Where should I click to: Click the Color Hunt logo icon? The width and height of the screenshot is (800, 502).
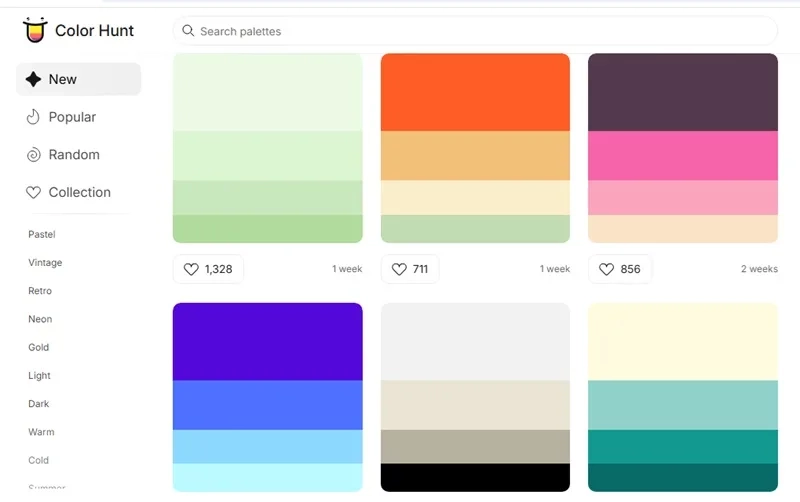click(35, 31)
